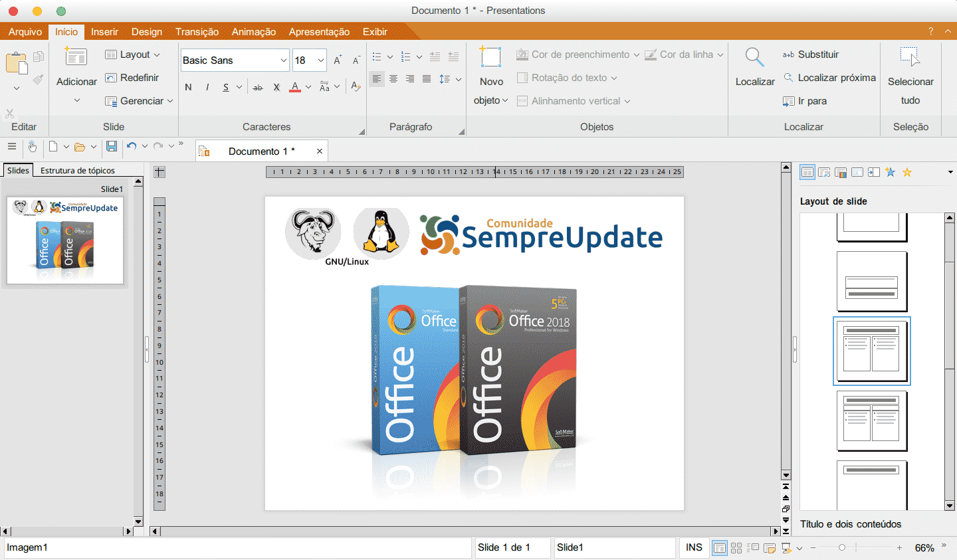This screenshot has height=560, width=957.
Task: Open the font size 18 dropdown
Action: pos(321,60)
